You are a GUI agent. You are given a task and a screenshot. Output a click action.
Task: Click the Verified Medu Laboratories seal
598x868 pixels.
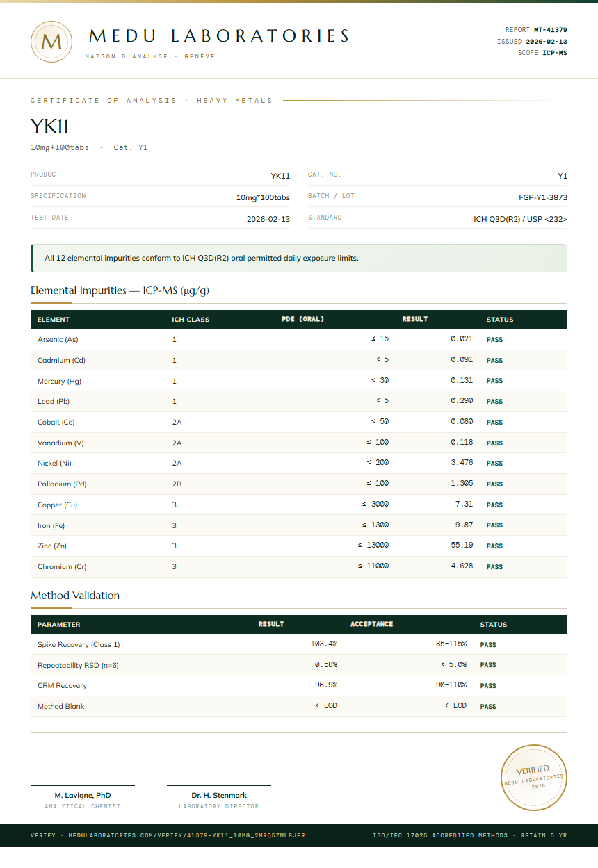click(x=535, y=777)
